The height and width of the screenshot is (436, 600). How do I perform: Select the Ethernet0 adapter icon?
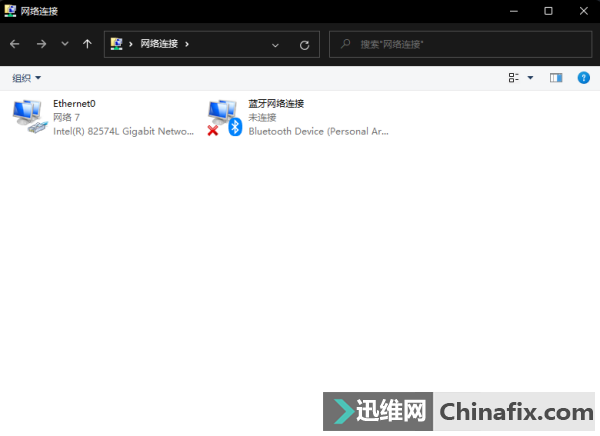click(x=30, y=116)
